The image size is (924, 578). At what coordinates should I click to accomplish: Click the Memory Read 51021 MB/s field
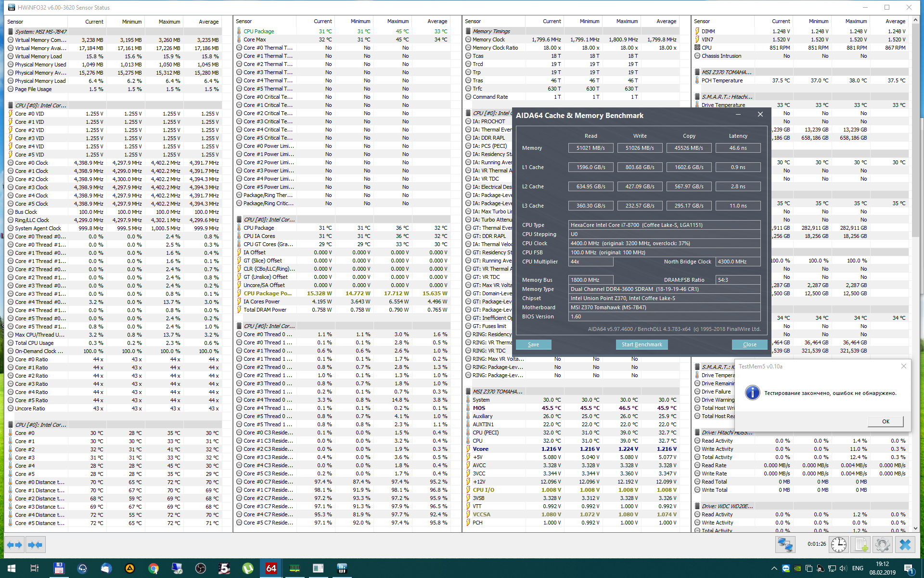590,148
